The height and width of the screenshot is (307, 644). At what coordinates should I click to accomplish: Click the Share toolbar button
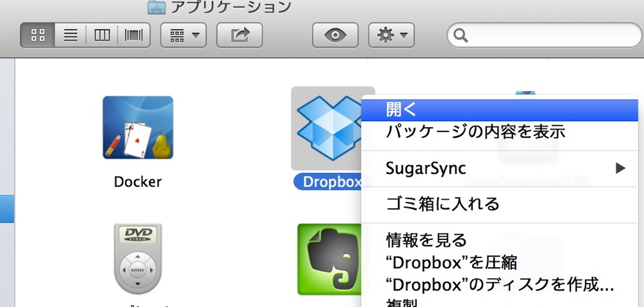(x=240, y=35)
